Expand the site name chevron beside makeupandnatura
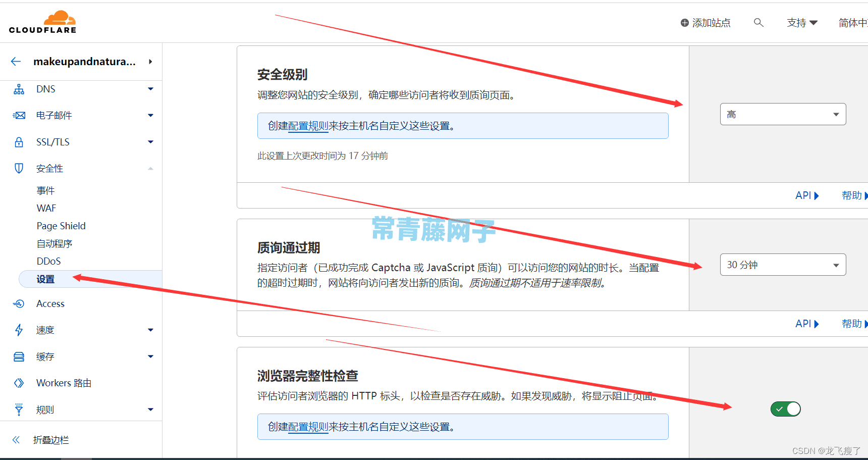The width and height of the screenshot is (868, 460). pos(150,62)
